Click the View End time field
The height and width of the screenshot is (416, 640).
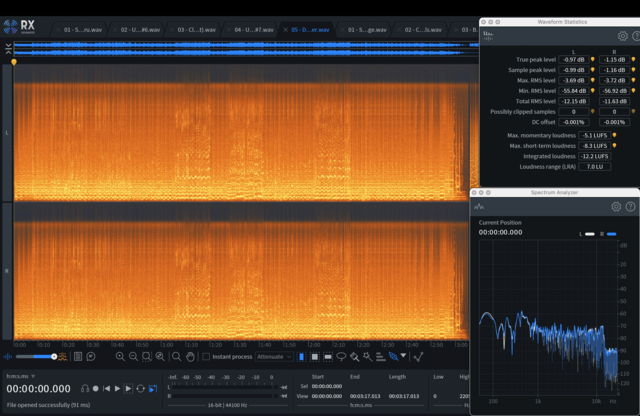[x=365, y=396]
